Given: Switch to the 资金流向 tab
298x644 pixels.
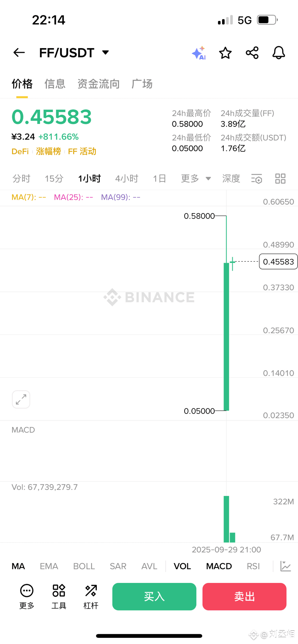Looking at the screenshot, I should point(99,84).
